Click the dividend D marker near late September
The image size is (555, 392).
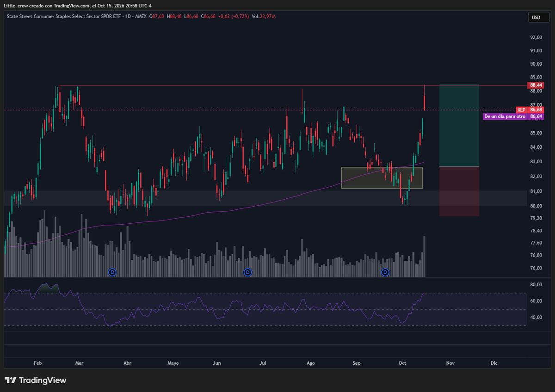point(386,272)
